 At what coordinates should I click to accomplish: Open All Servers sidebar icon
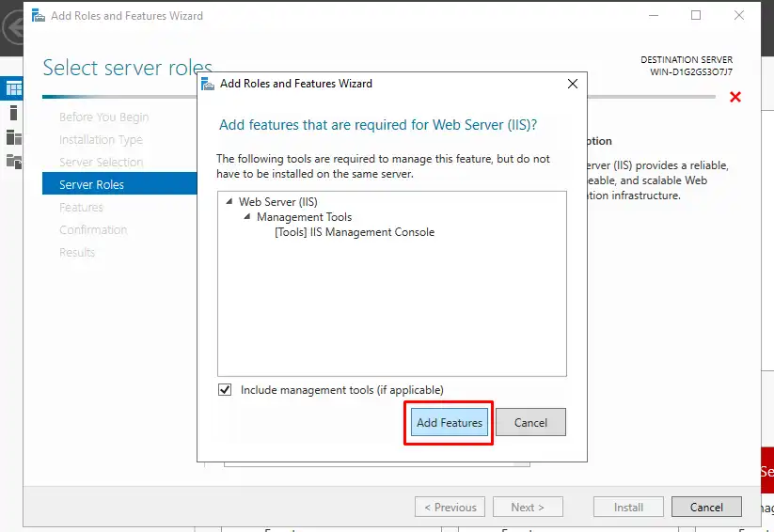[x=13, y=137]
